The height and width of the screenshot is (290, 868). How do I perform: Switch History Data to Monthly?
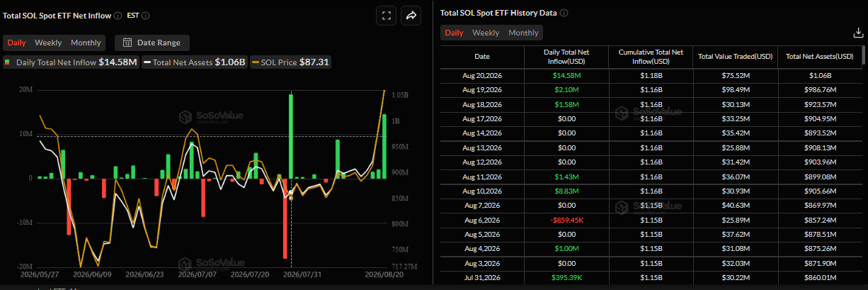[523, 33]
